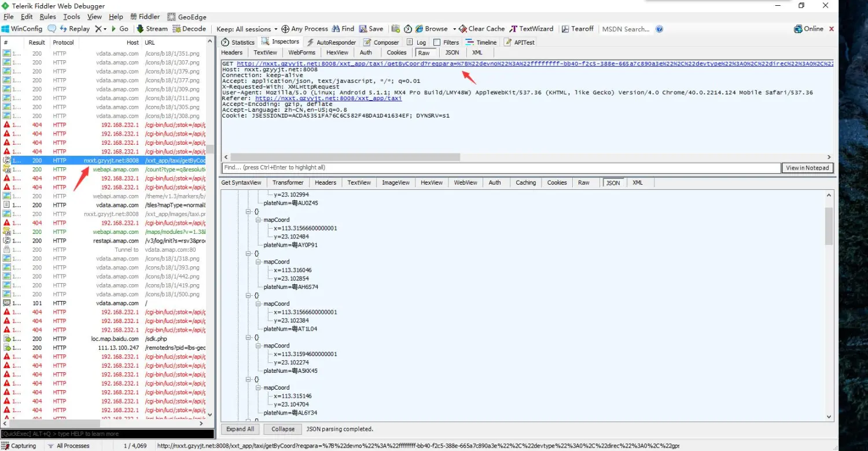This screenshot has width=868, height=451.
Task: Open the APITest tab
Action: (520, 42)
